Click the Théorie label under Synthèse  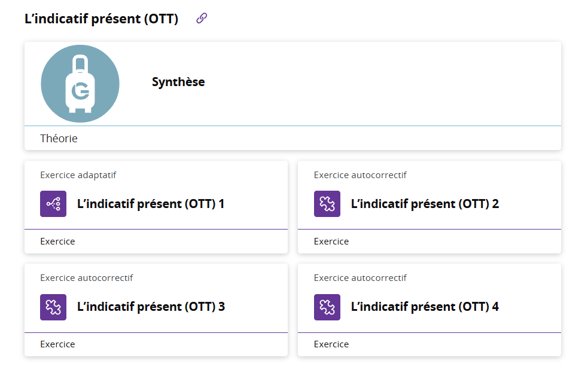(x=59, y=138)
